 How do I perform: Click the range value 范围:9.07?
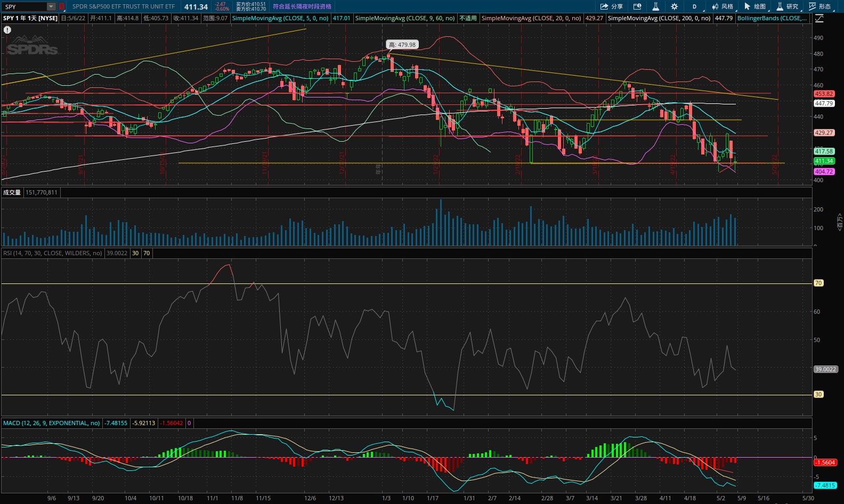point(215,18)
